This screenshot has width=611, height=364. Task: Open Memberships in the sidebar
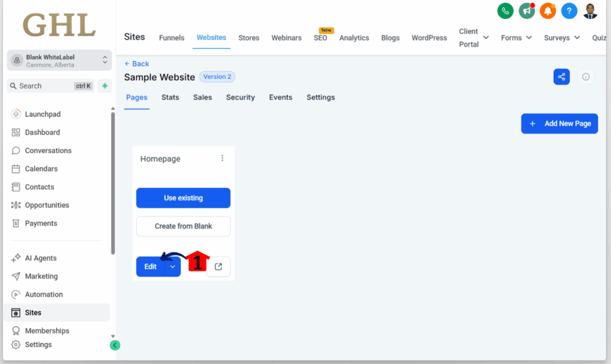[47, 331]
